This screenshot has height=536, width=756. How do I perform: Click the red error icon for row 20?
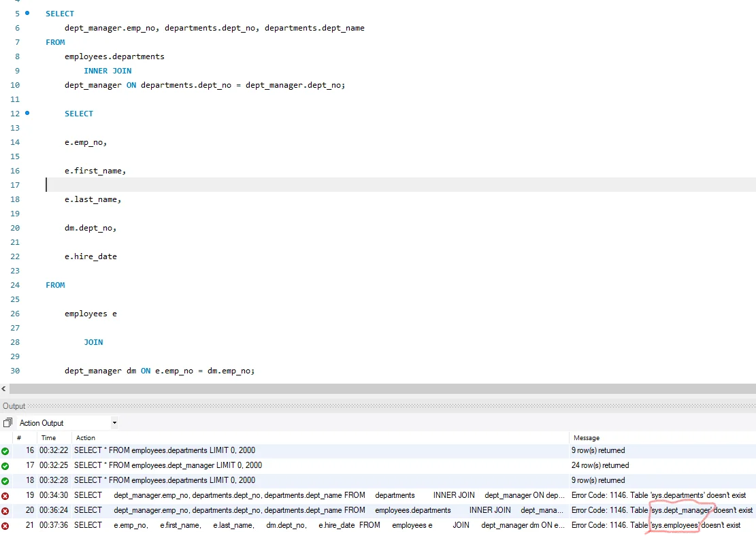click(x=5, y=511)
